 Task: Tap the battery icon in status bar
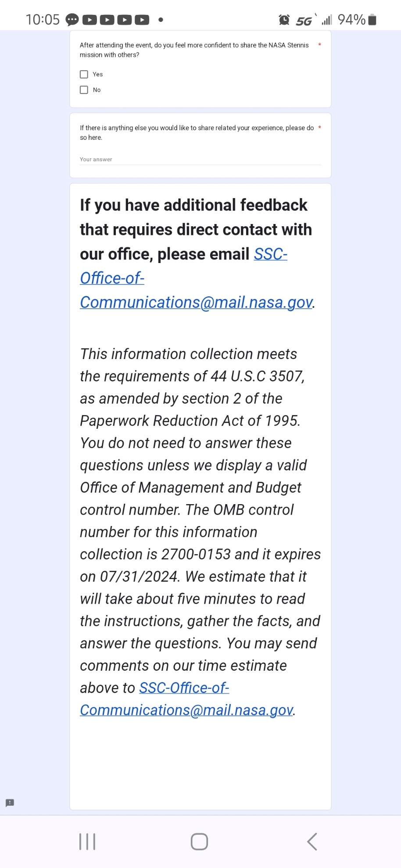pyautogui.click(x=372, y=20)
